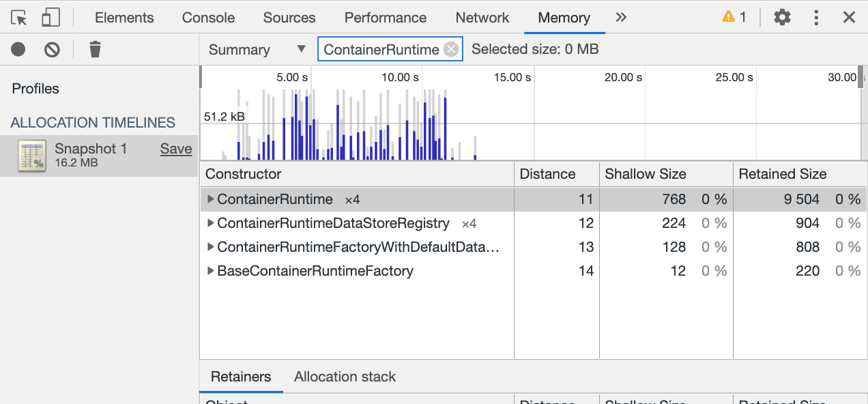Click the clear all profiles icon
Screen dimensions: 868x404
pyautogui.click(x=53, y=49)
